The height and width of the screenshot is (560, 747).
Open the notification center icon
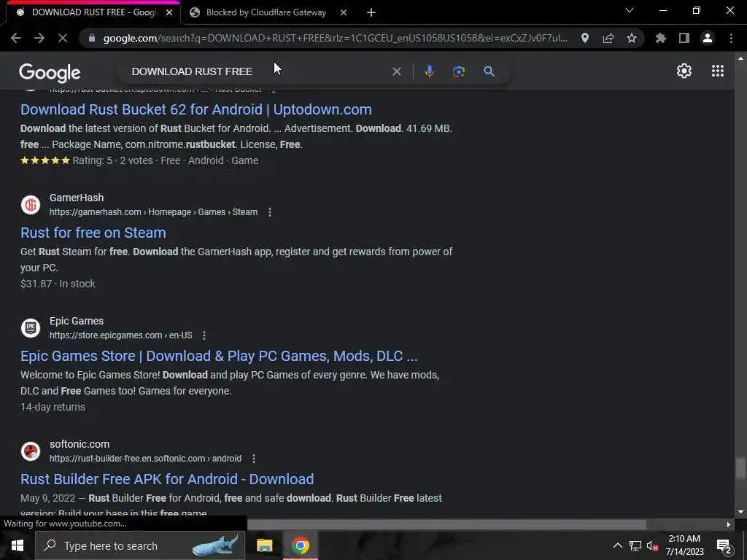click(x=724, y=547)
